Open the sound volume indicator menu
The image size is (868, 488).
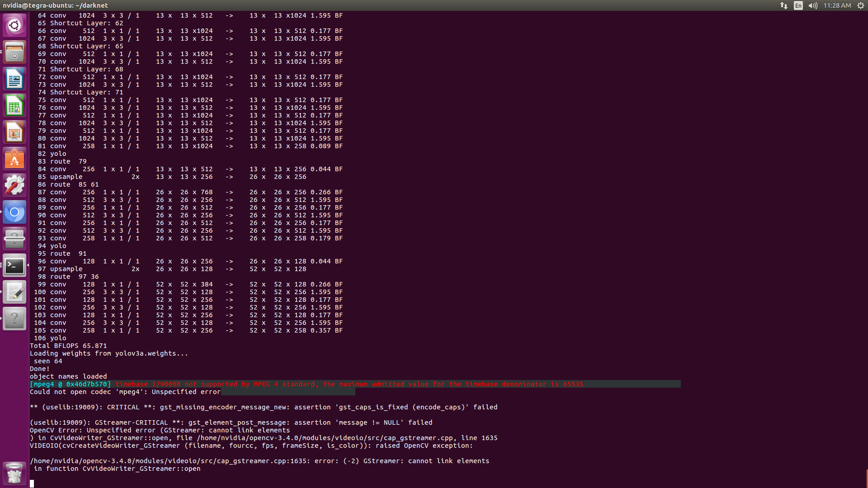[x=813, y=5]
